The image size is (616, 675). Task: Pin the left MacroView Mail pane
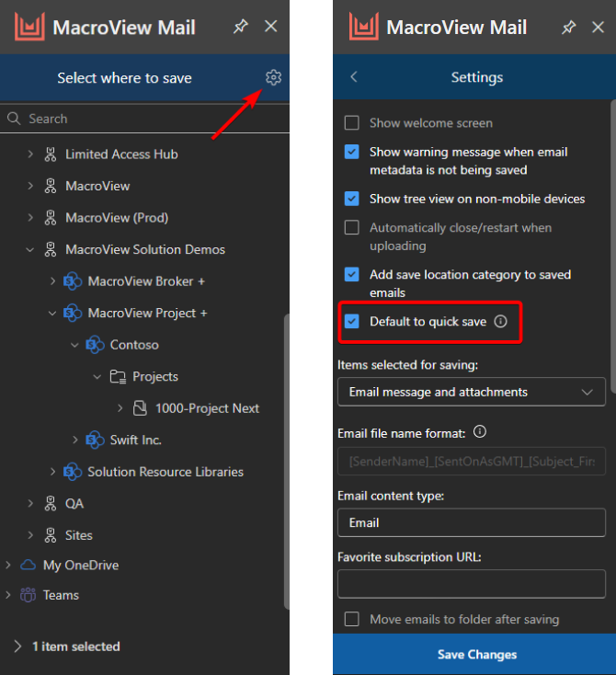click(241, 27)
